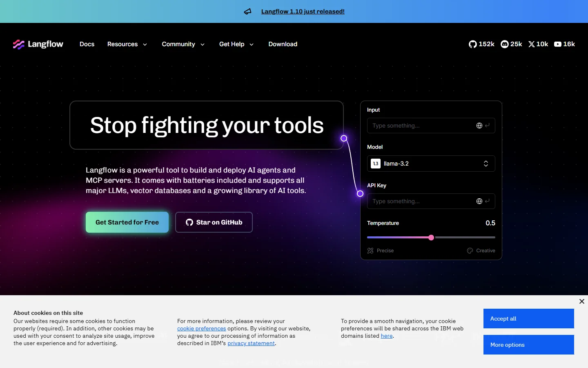Click the GitHub icon in Star on GitHub button
588x368 pixels.
[189, 222]
